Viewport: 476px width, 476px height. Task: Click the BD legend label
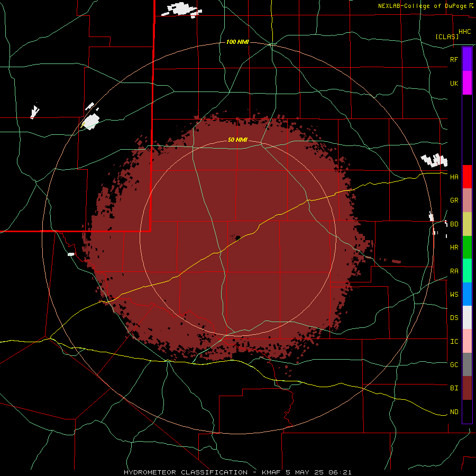(454, 224)
